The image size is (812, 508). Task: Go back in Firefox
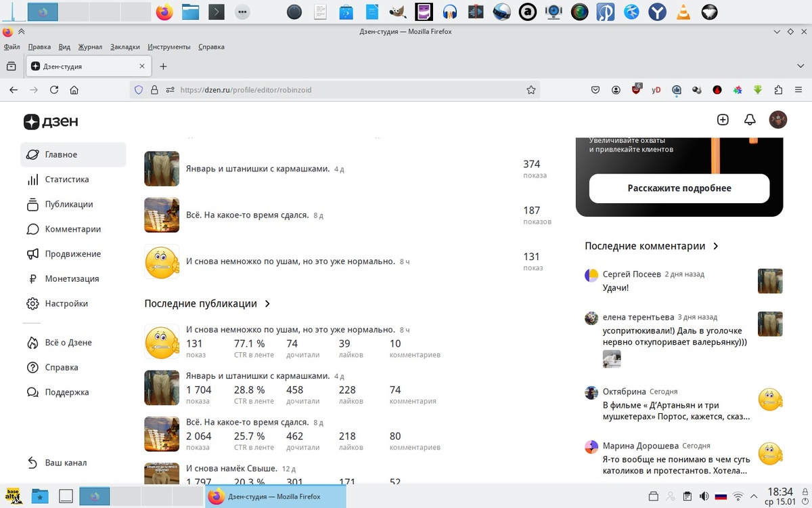pos(14,89)
